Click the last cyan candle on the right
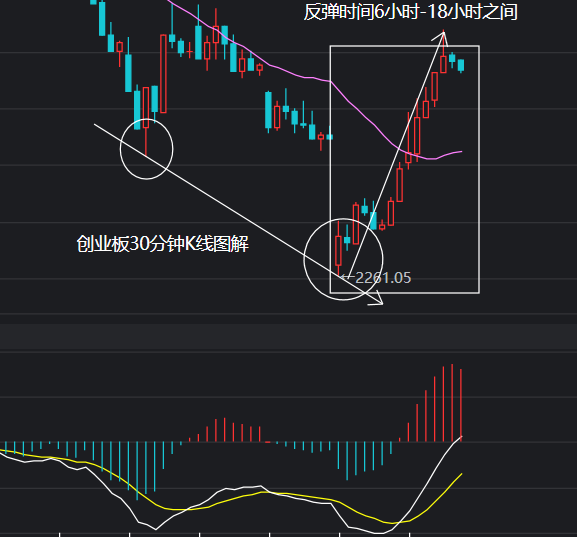 461,65
